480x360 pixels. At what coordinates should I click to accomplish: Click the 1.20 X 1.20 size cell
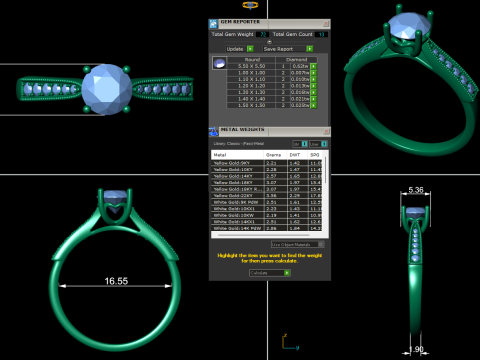pyautogui.click(x=251, y=86)
